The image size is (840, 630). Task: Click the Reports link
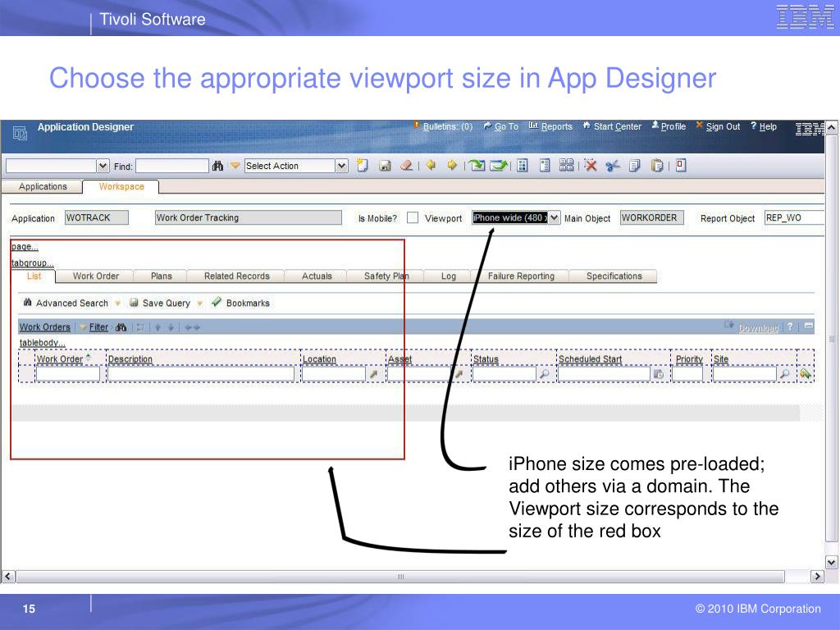(x=557, y=126)
